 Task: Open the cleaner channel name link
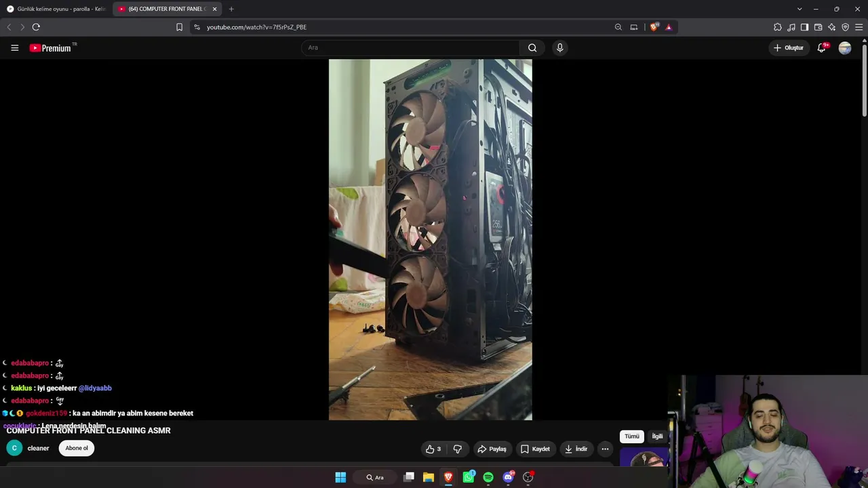(38, 448)
